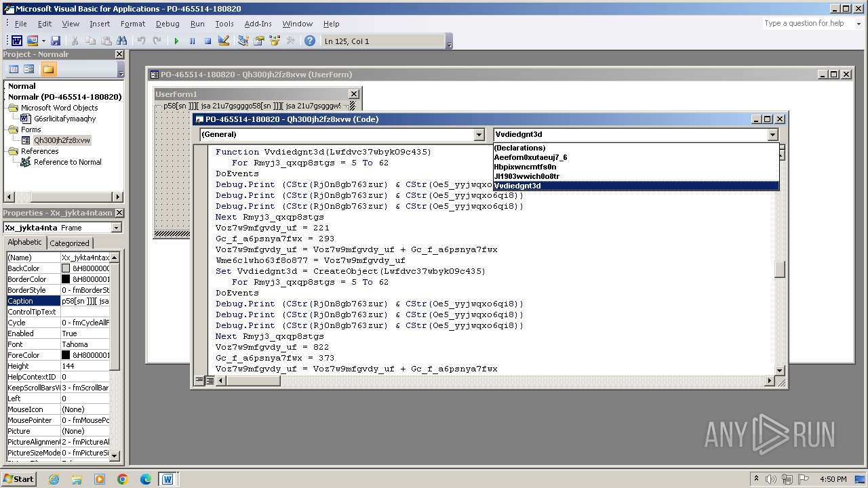The width and height of the screenshot is (868, 488).
Task: Select Qh300jh2fz8xvw form in tree
Action: click(x=62, y=140)
